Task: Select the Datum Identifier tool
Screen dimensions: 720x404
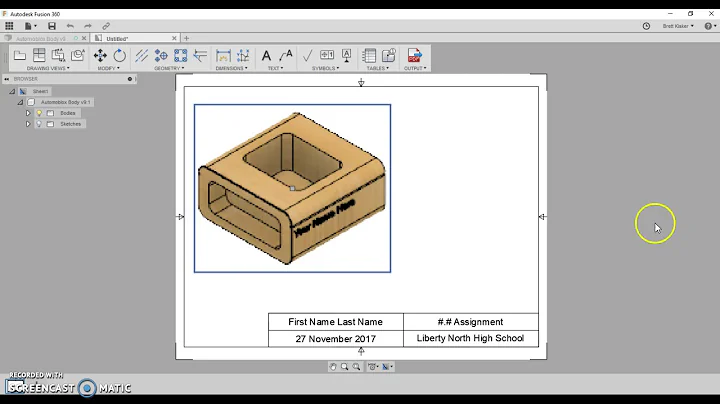Action: tap(347, 56)
